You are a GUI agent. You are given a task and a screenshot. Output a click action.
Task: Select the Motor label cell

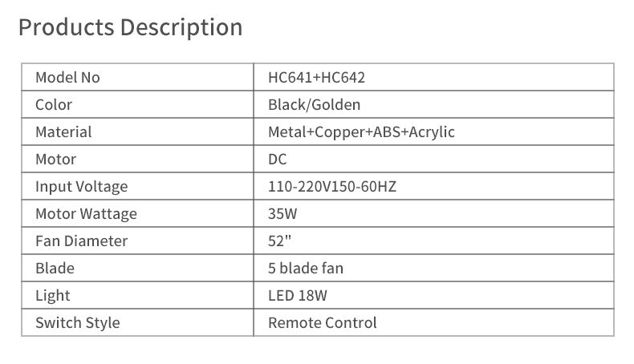tap(137, 159)
